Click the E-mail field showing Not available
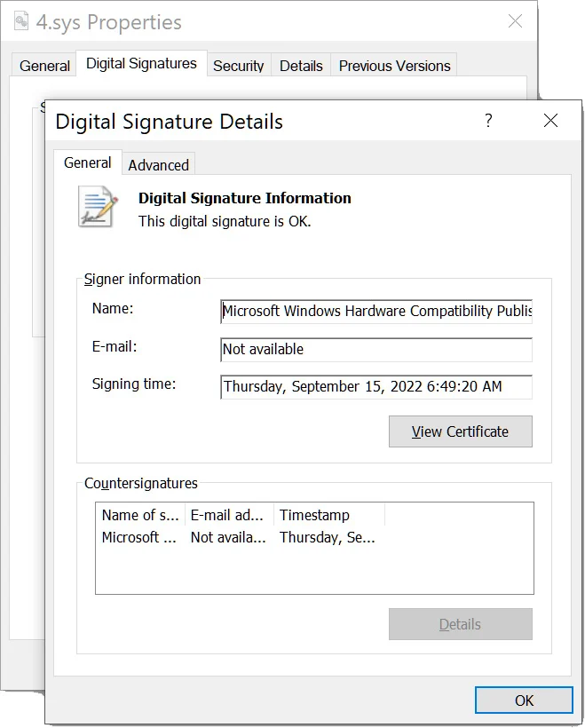The height and width of the screenshot is (728, 585). coord(376,350)
